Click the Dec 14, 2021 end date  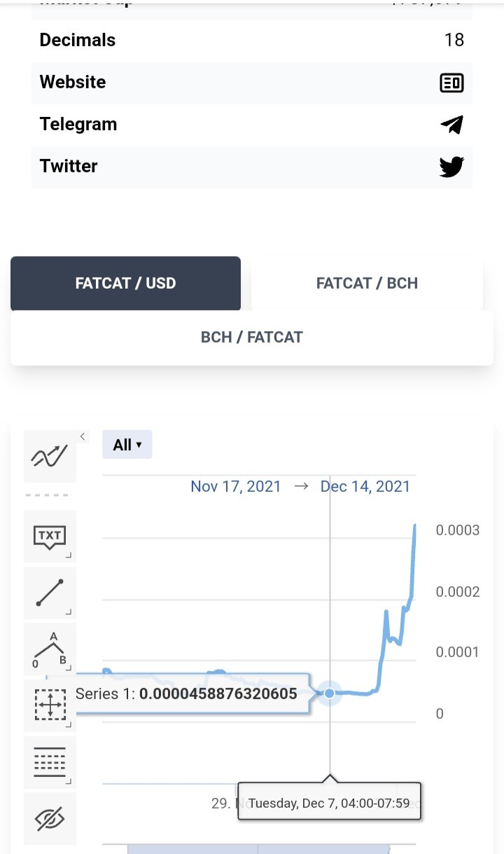pos(365,486)
